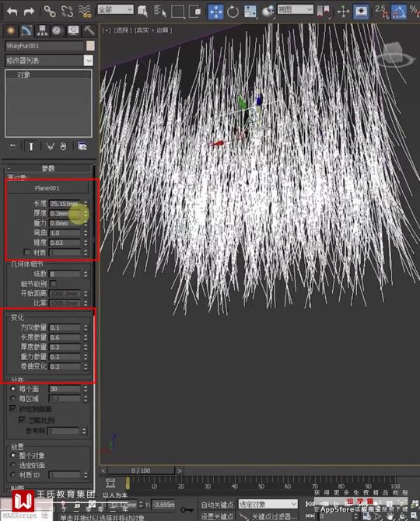This screenshot has width=420, height=521.
Task: Select the 材质 ID radio button
Action: point(13,475)
